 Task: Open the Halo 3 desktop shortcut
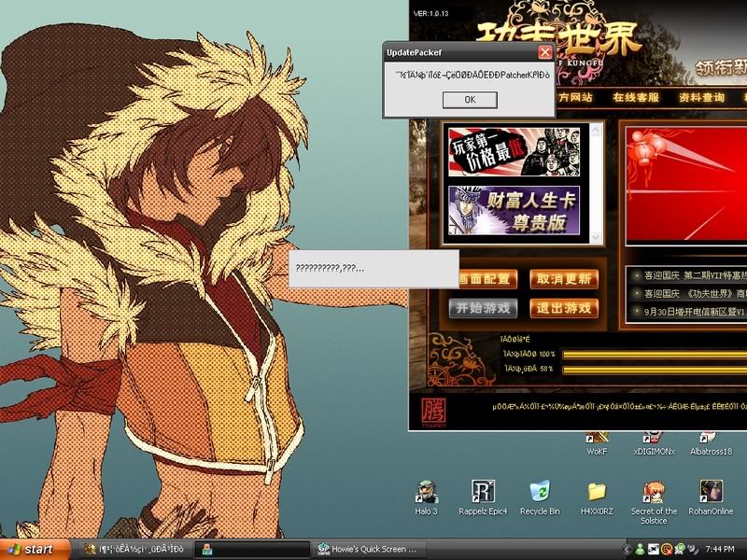426,492
